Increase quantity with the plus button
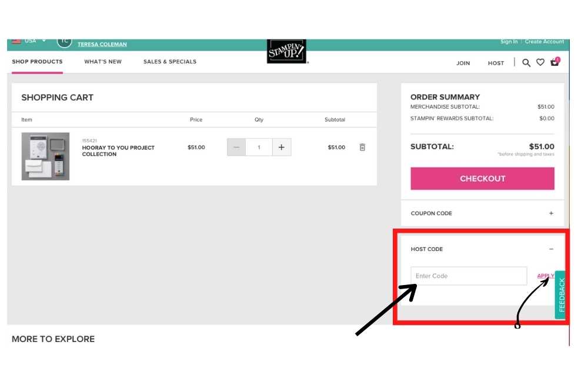Viewport: 588px width, 392px height. click(x=282, y=148)
